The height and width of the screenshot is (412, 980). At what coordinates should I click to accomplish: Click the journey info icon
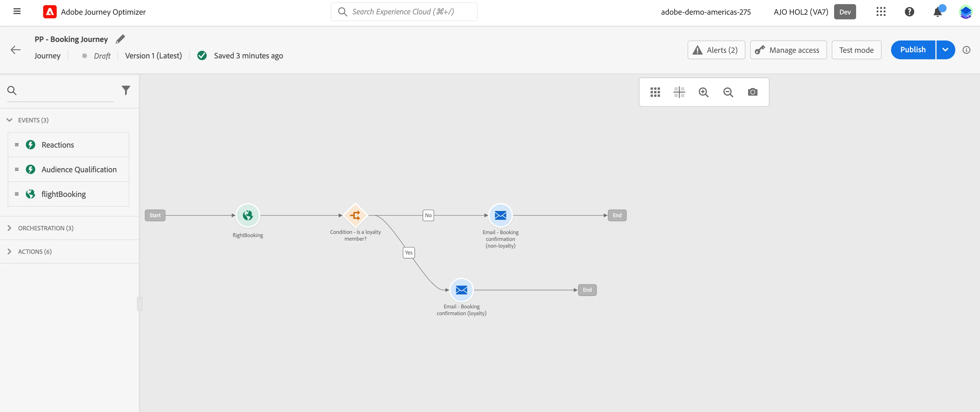point(966,50)
